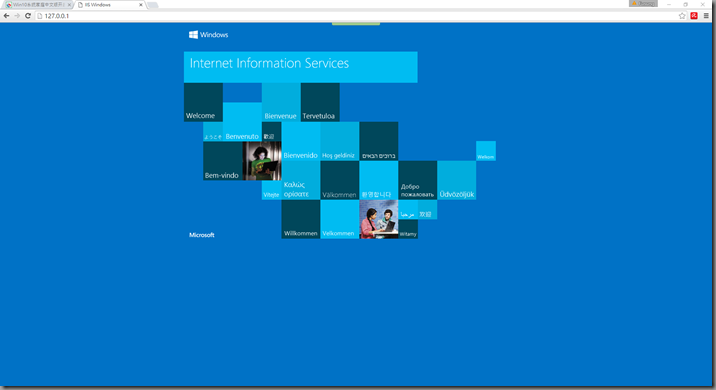The image size is (716, 390).
Task: Click the Internet Information Services banner
Action: click(300, 67)
